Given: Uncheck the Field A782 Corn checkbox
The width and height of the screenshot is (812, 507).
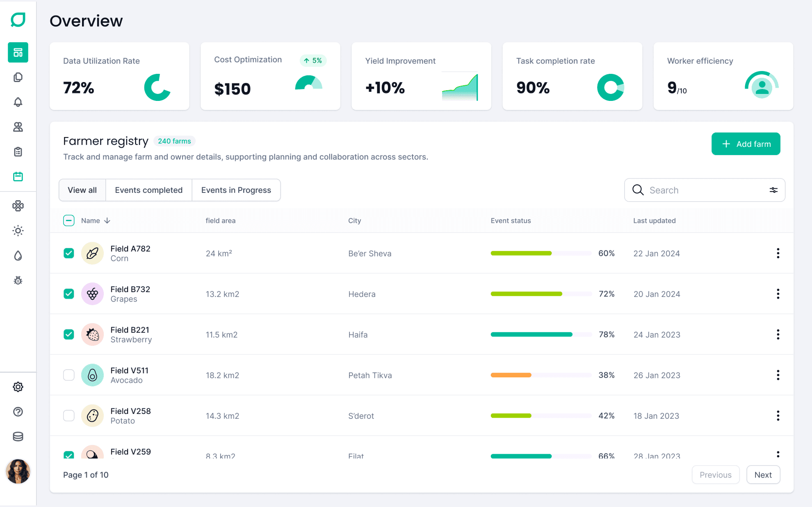Looking at the screenshot, I should [x=69, y=253].
